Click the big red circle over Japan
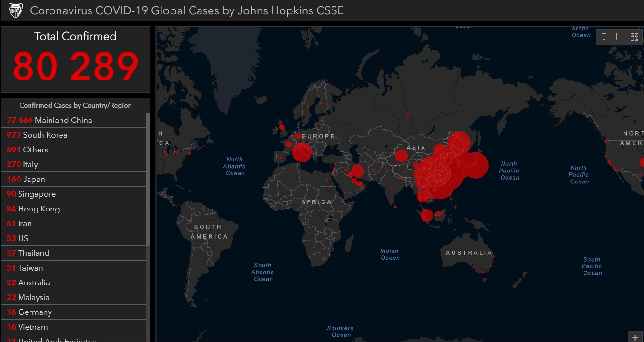 [x=475, y=166]
